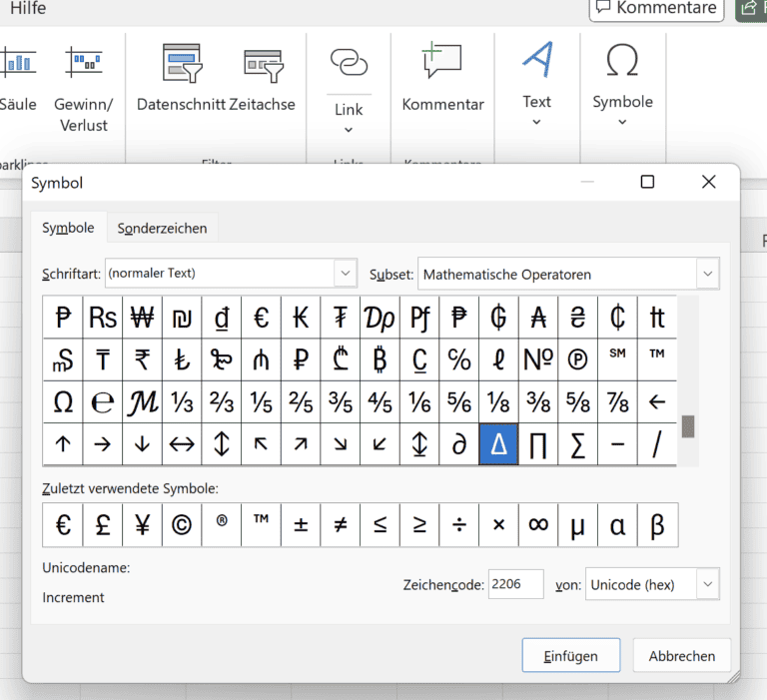Select the Turkish Lira symbol
Image resolution: width=767 pixels, height=700 pixels.
182,359
